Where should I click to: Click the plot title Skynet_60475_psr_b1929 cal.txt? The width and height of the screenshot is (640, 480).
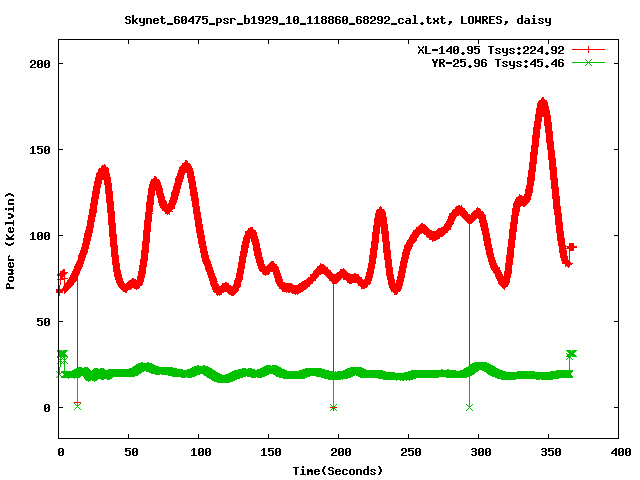click(338, 20)
